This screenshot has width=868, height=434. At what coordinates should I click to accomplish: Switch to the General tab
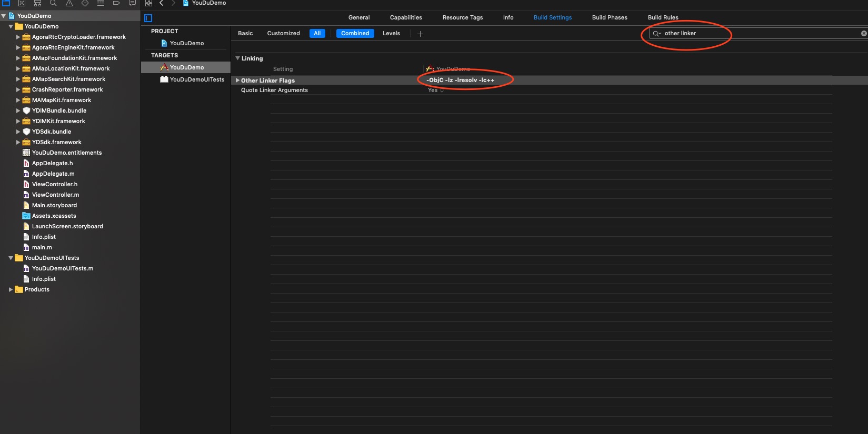click(359, 17)
